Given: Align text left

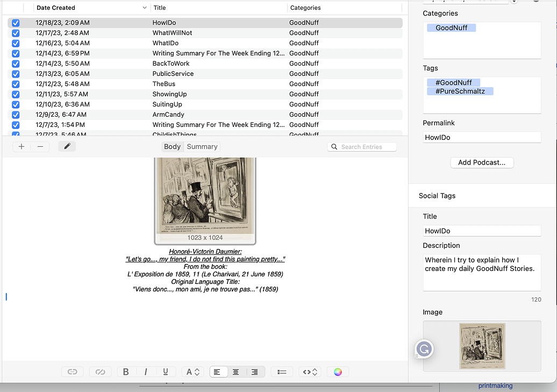Looking at the screenshot, I should 217,372.
